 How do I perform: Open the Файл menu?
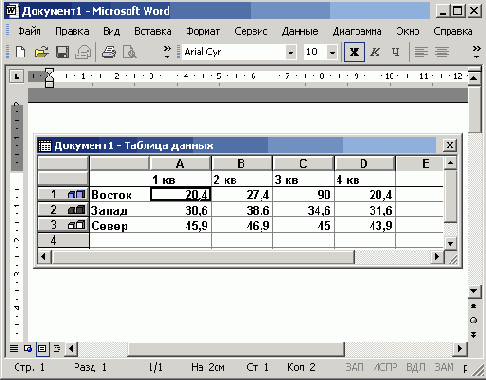29,31
